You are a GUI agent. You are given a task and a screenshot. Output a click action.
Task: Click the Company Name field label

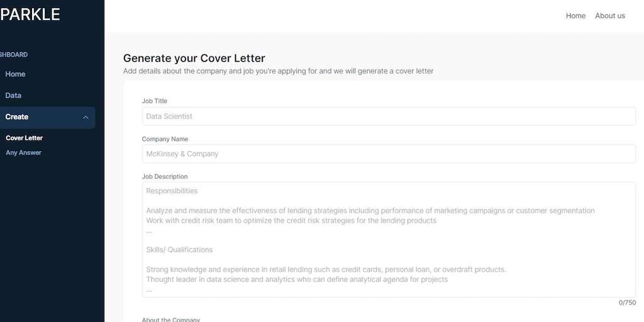pos(165,139)
